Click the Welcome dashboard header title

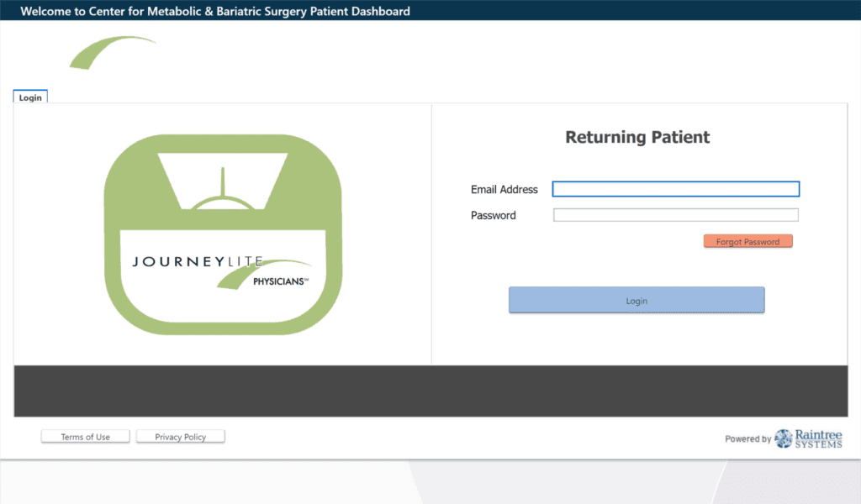[x=215, y=11]
